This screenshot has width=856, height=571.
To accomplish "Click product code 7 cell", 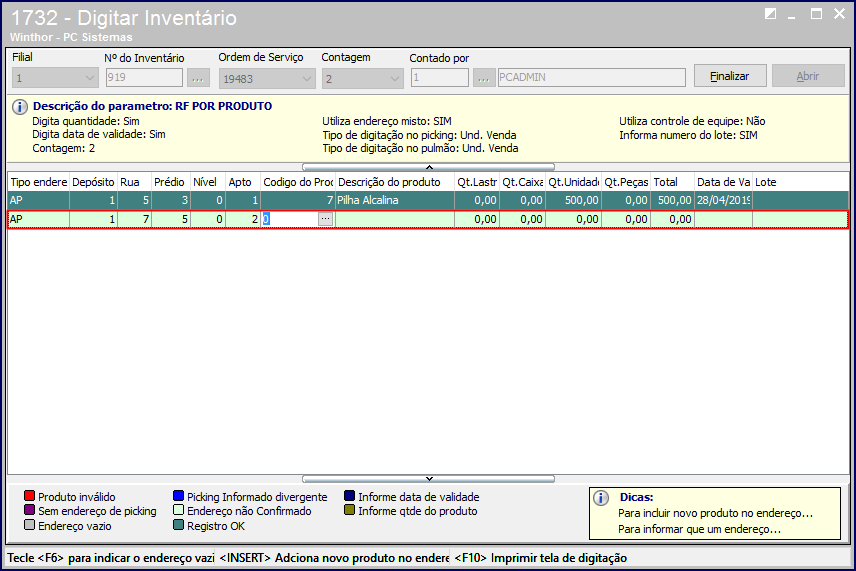I will tap(298, 200).
